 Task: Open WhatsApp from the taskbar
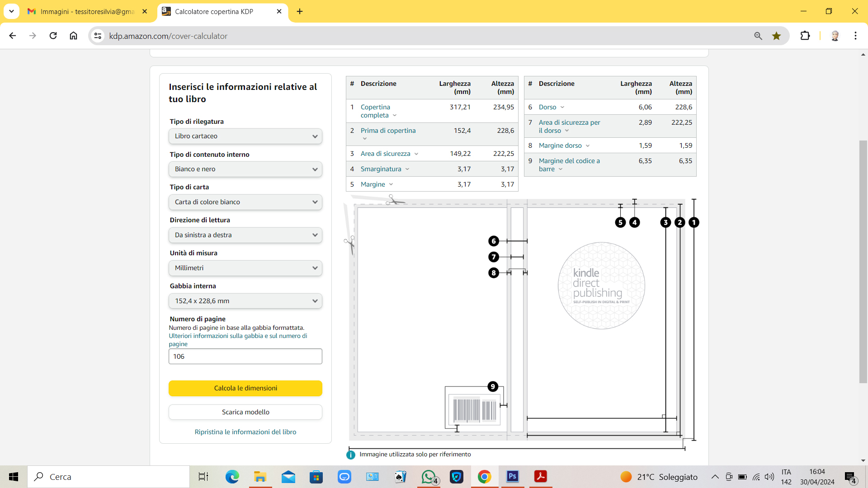(x=429, y=477)
